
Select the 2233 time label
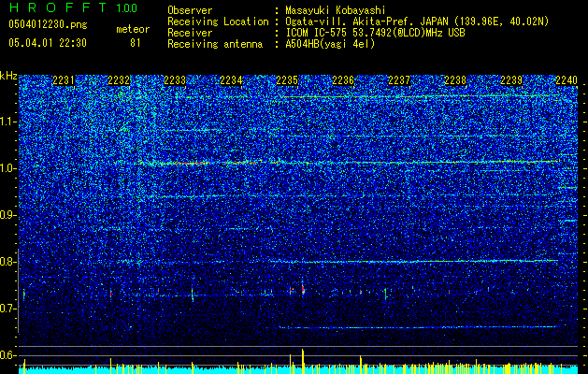(x=175, y=80)
